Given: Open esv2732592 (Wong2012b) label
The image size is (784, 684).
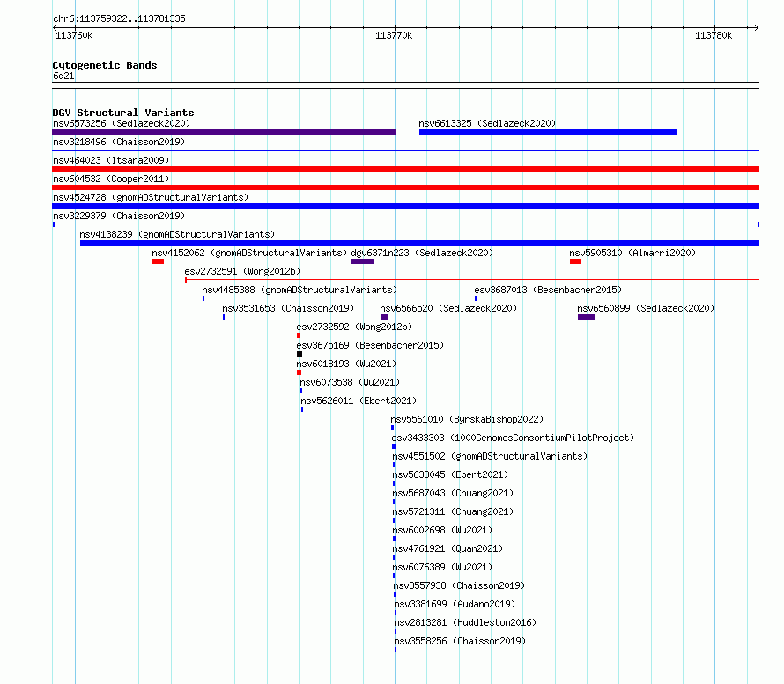Looking at the screenshot, I should [354, 327].
